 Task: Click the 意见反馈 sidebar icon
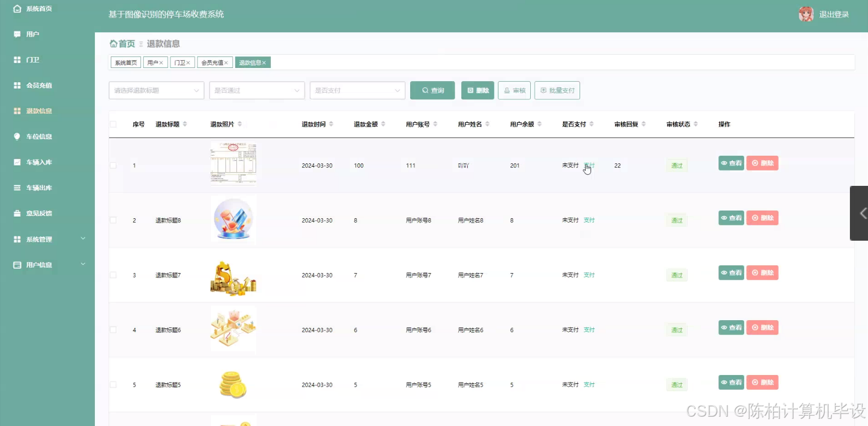pyautogui.click(x=17, y=213)
